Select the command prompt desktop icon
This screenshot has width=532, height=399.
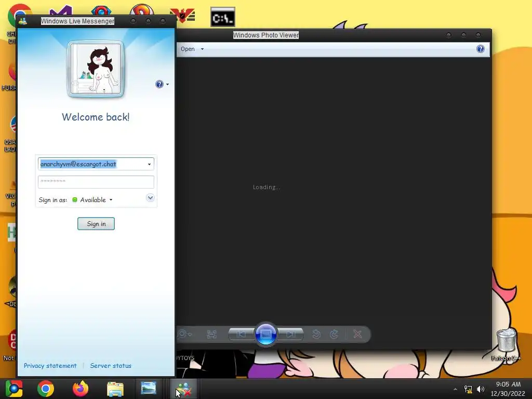click(222, 17)
